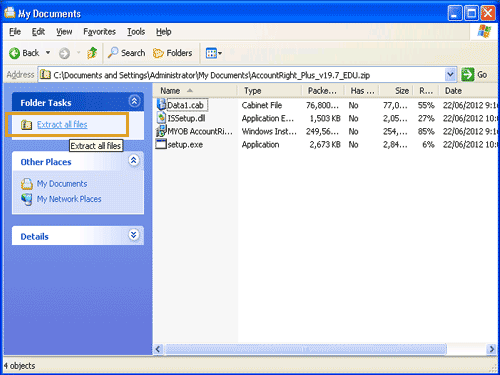Click the 2,673 KB packed size cell
Screen dimensions: 500x375
325,145
